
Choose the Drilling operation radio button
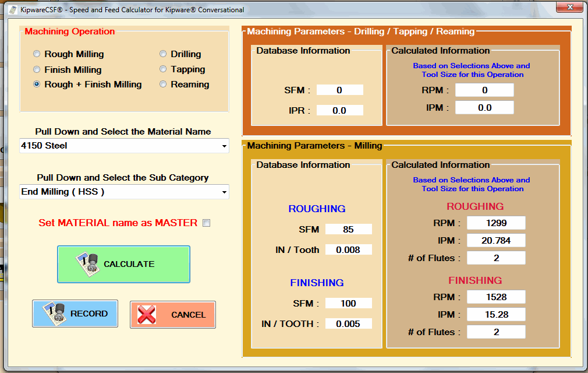(x=163, y=54)
